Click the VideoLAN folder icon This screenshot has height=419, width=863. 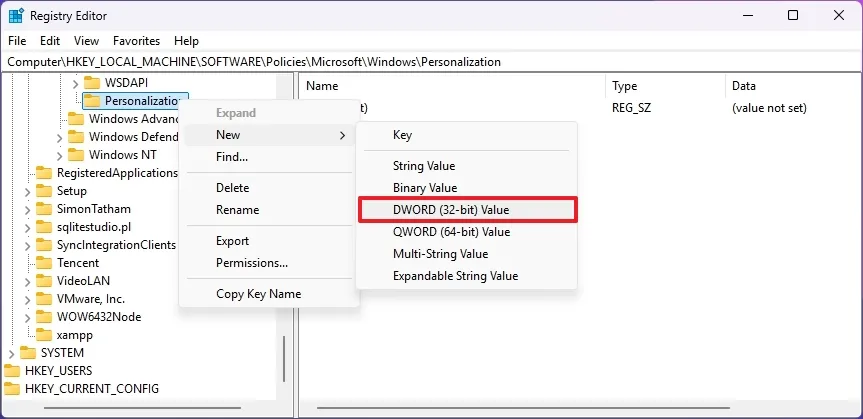[x=44, y=281]
